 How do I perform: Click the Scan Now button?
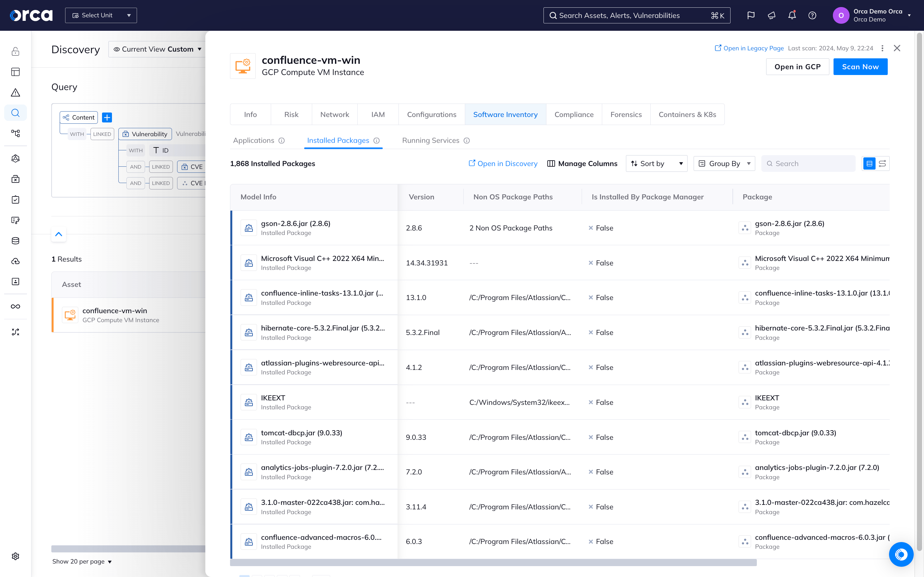point(860,66)
